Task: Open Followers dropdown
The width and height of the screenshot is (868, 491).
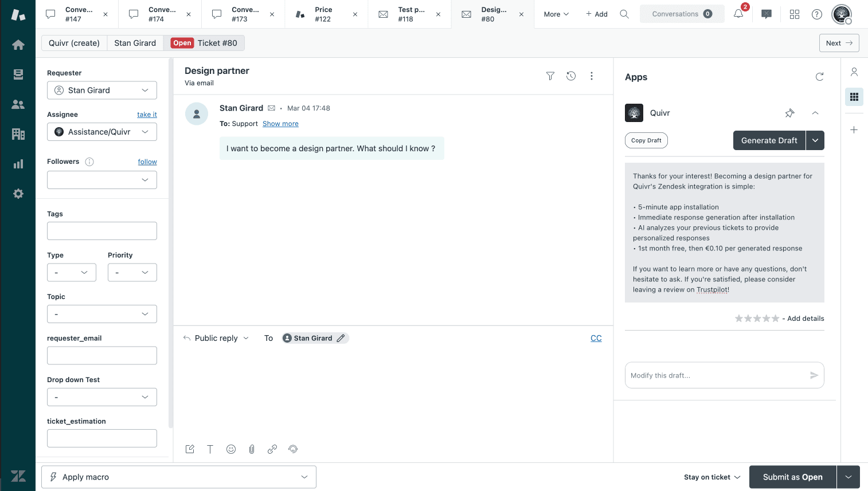Action: 102,180
